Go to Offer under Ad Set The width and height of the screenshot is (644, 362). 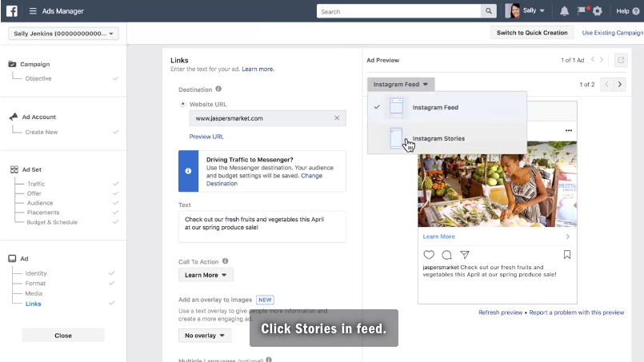click(x=34, y=193)
